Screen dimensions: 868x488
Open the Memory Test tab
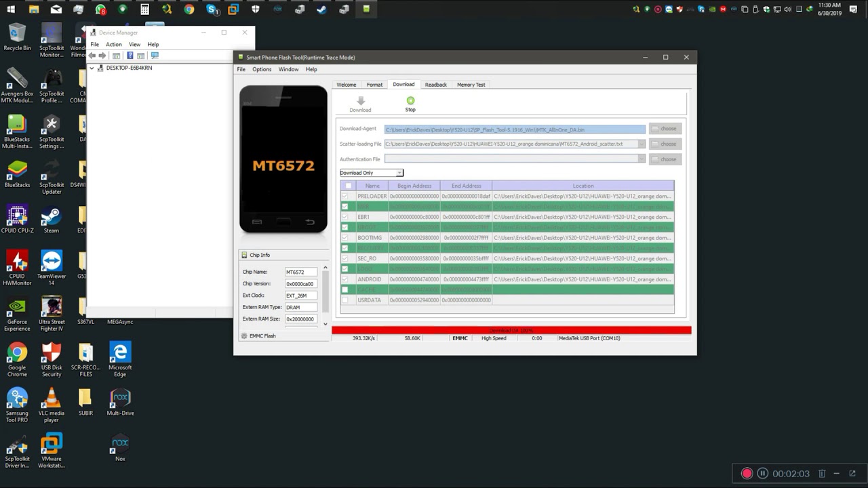471,85
